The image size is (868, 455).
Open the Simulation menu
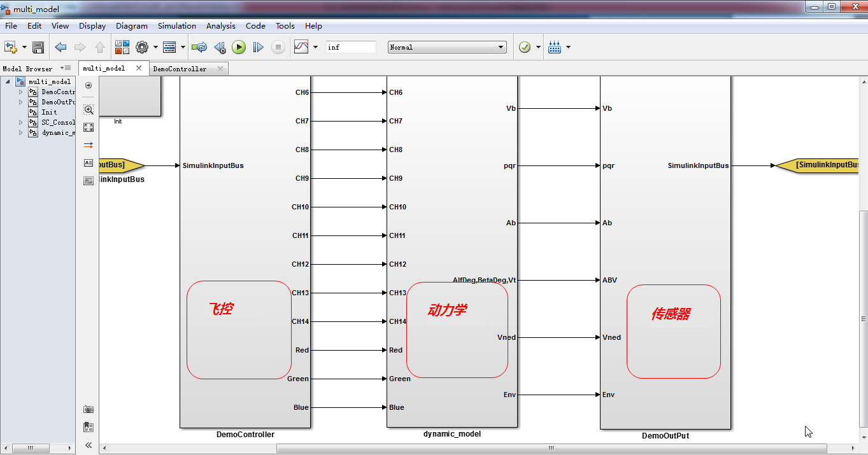[x=177, y=26]
